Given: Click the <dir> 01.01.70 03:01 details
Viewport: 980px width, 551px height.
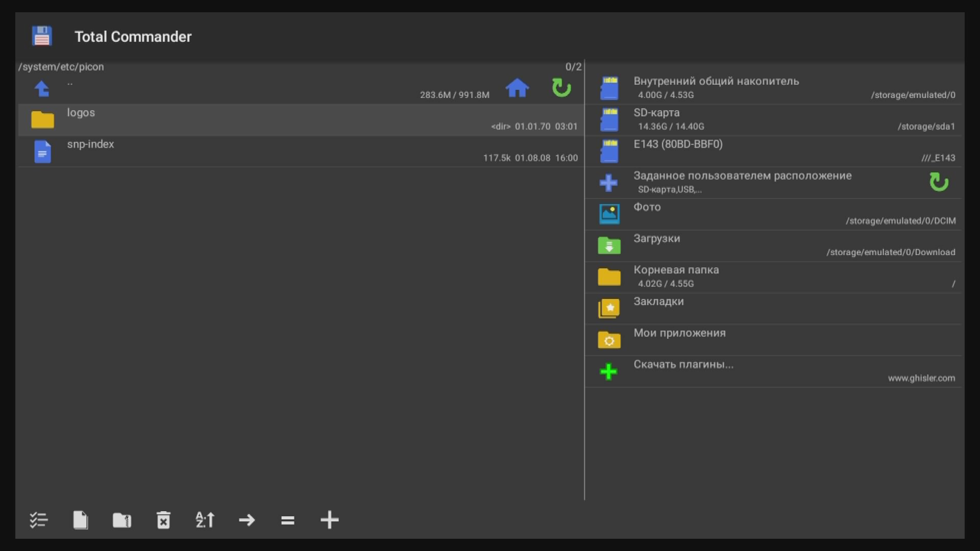Looking at the screenshot, I should pos(534,127).
